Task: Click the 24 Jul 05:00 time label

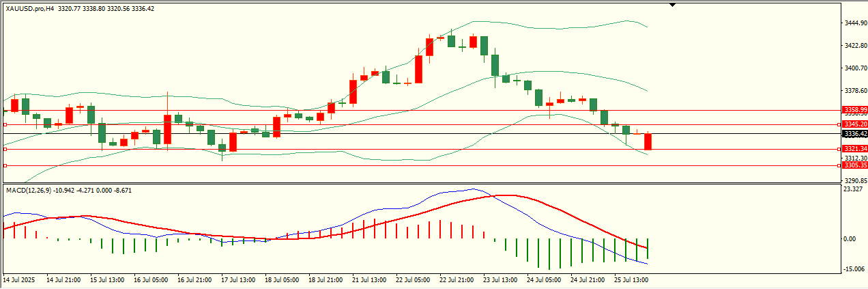Action: (x=544, y=280)
